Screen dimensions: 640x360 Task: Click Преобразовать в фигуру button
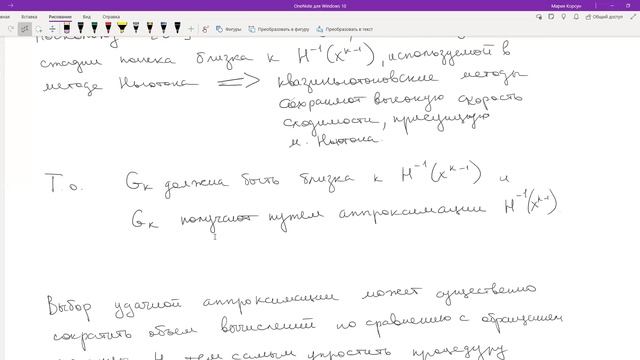pos(279,29)
